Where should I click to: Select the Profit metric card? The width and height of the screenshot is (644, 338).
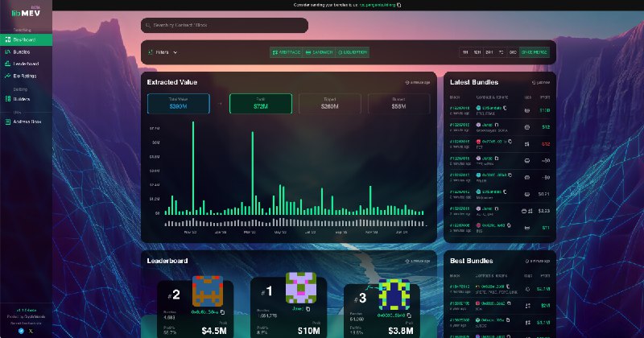pos(260,104)
